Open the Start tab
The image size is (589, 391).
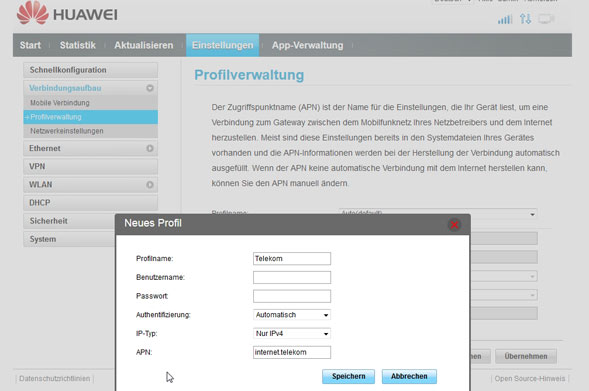click(x=30, y=45)
